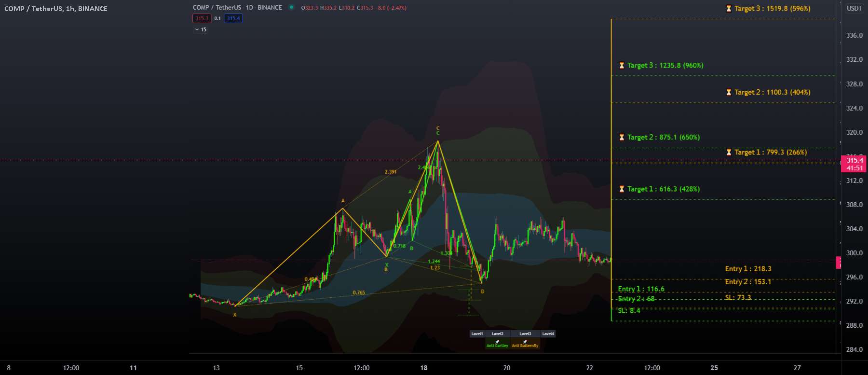Click the 0.765 ratio label on pattern
Screen dimensions: 868x375
click(x=359, y=293)
